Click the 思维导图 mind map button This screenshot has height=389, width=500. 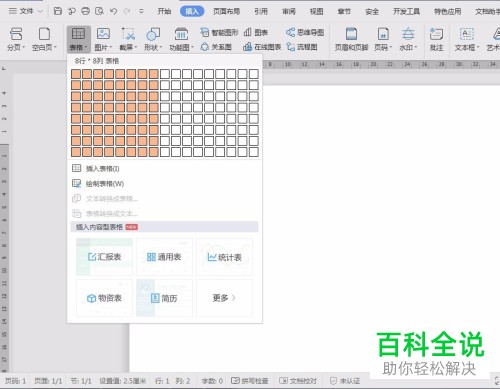pyautogui.click(x=305, y=32)
